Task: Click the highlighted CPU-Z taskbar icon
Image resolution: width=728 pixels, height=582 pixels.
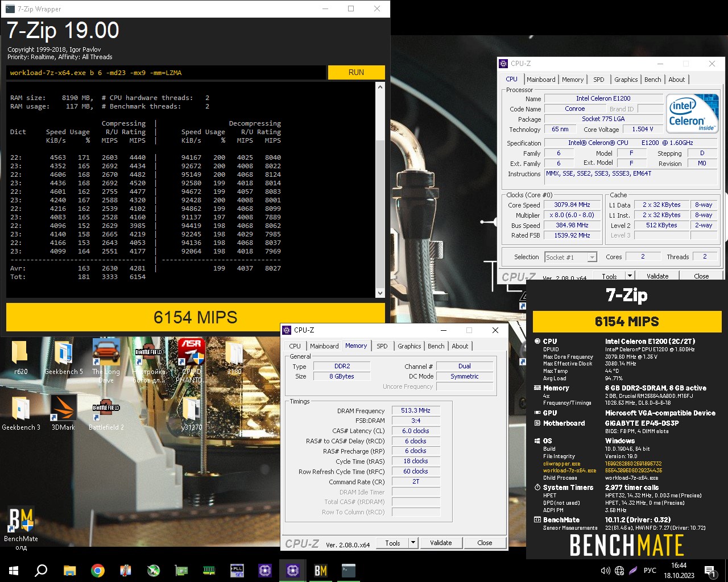Action: click(293, 571)
